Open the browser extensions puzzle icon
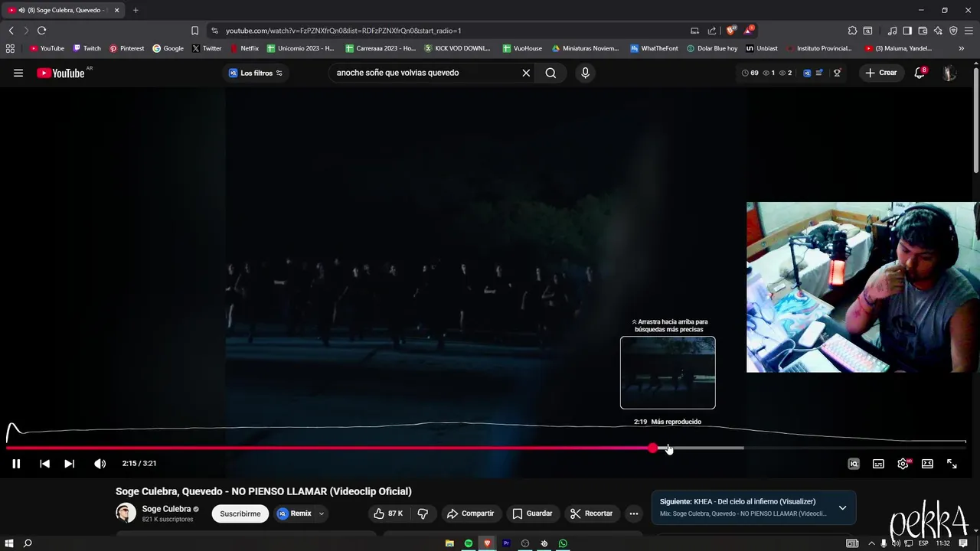Viewport: 980px width, 551px height. (852, 31)
